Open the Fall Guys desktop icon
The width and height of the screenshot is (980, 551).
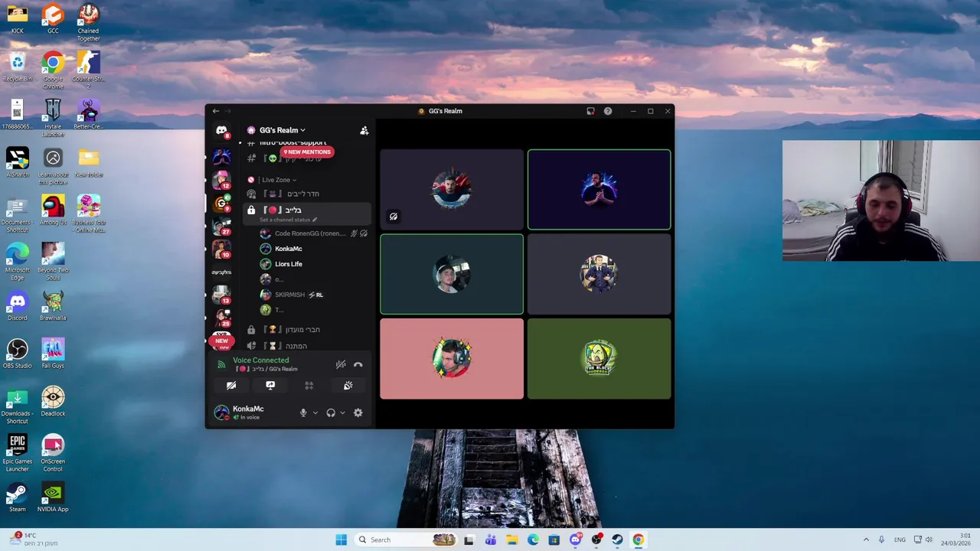coord(53,354)
